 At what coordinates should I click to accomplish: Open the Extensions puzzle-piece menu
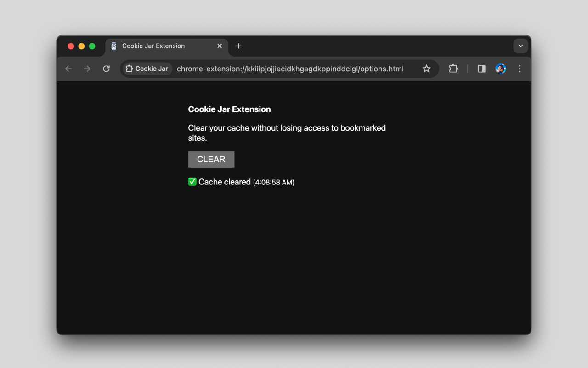[453, 69]
